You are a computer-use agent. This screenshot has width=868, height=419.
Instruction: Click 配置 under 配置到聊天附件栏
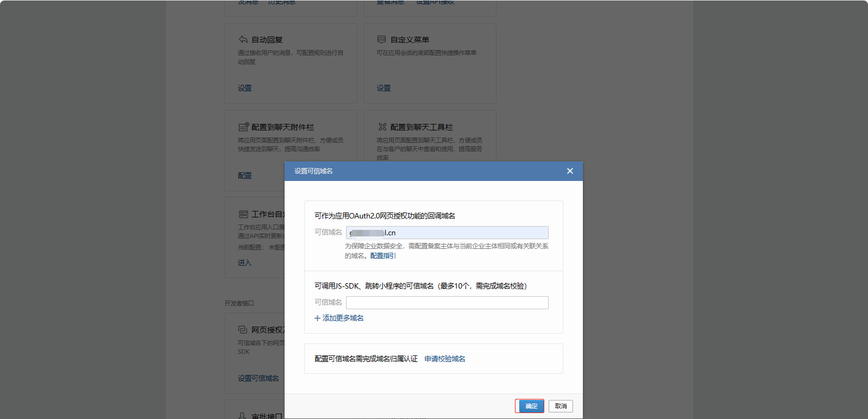[x=244, y=176]
